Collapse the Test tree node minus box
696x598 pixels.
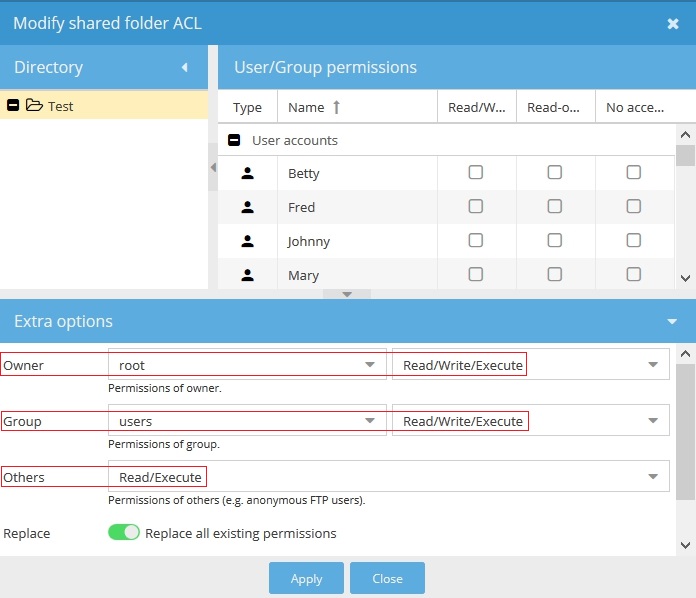13,106
